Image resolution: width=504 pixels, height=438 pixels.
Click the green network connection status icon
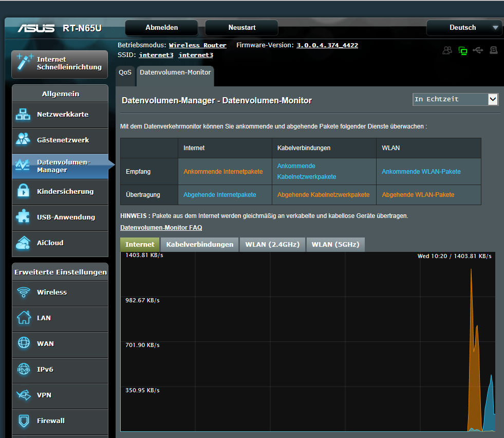[x=463, y=50]
